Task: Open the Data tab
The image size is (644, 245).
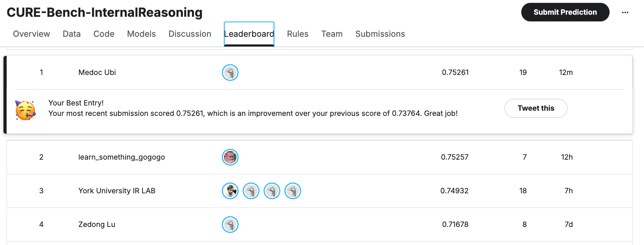Action: (71, 34)
